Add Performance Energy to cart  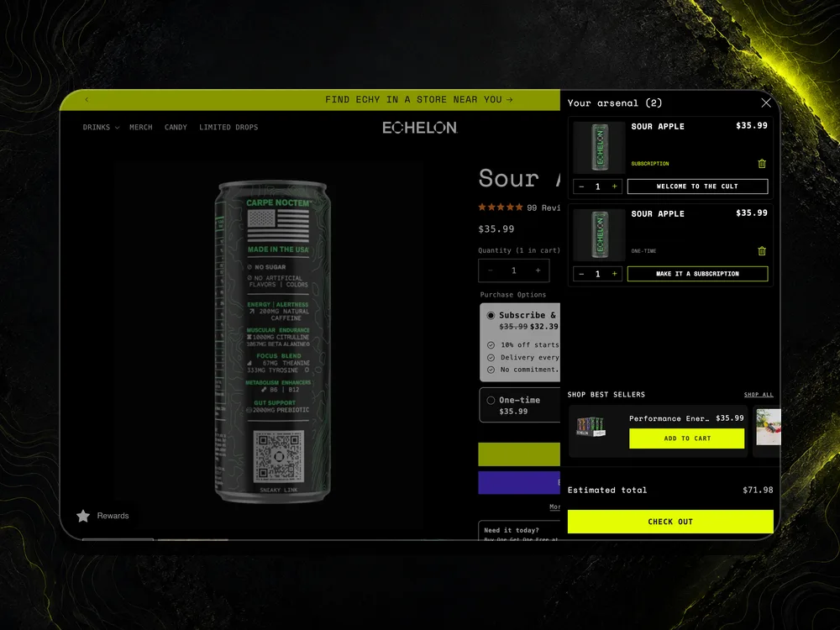coord(687,438)
